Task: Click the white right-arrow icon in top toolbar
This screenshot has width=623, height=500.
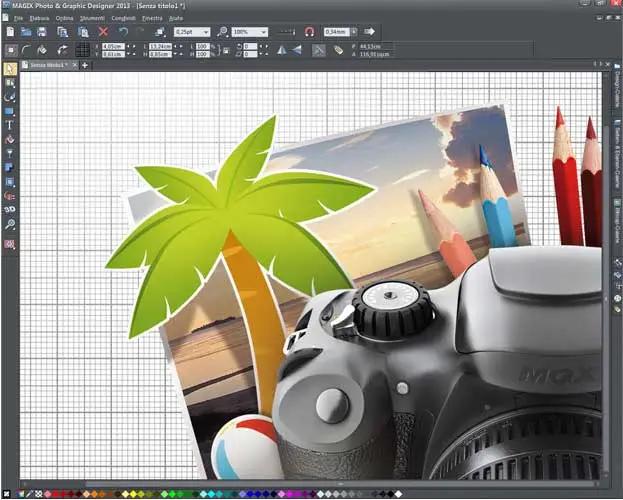Action: click(x=370, y=31)
